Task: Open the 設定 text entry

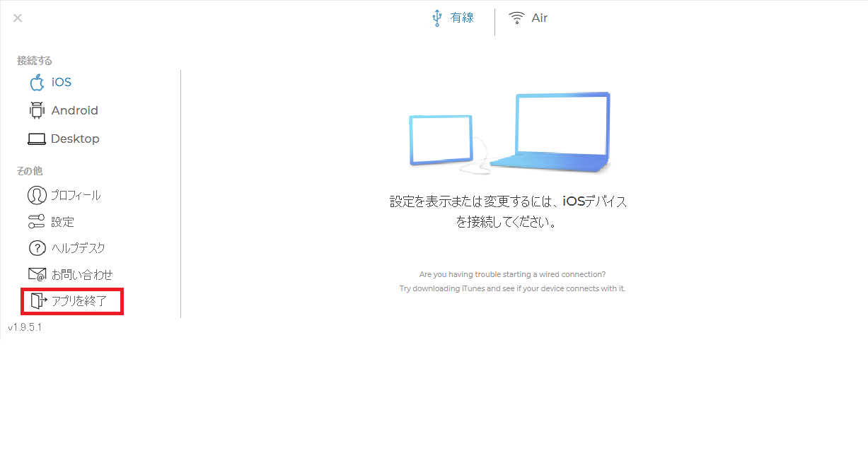Action: point(63,222)
